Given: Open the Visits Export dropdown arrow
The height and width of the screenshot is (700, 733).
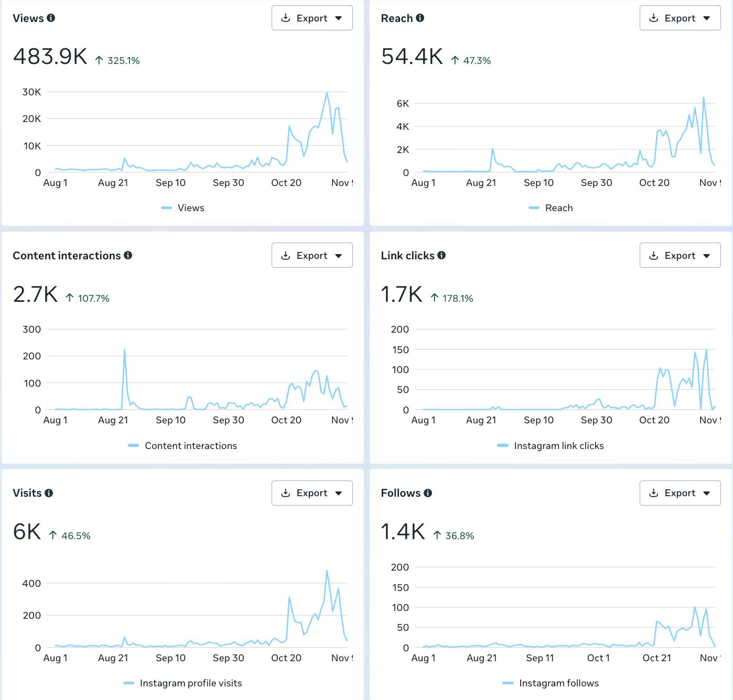Looking at the screenshot, I should point(339,493).
